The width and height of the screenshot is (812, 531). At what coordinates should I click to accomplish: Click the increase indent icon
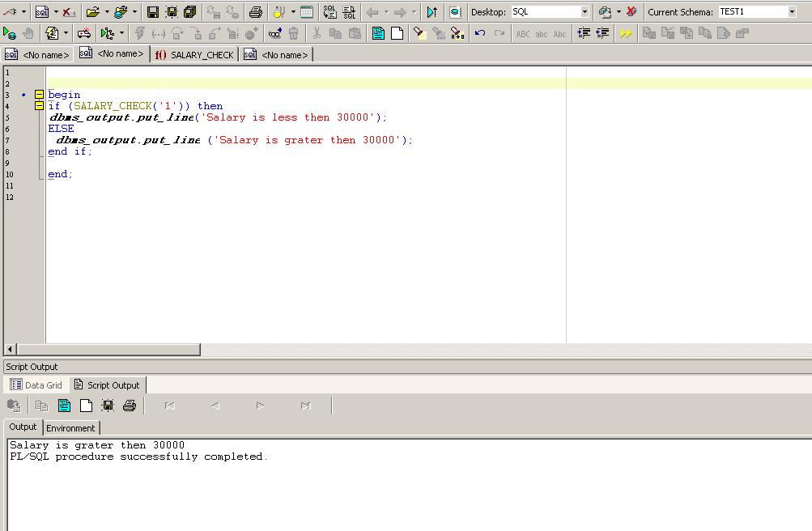(584, 34)
